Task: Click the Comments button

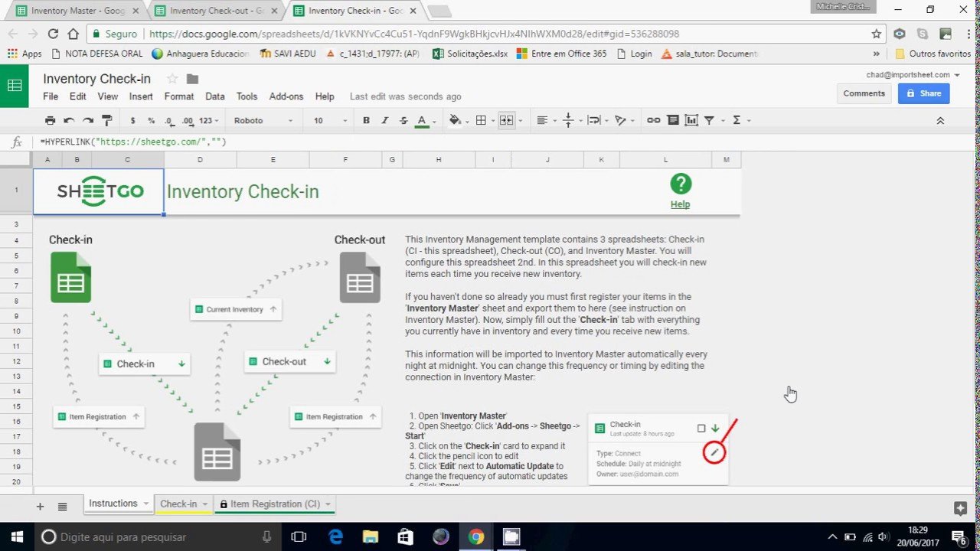Action: [864, 93]
